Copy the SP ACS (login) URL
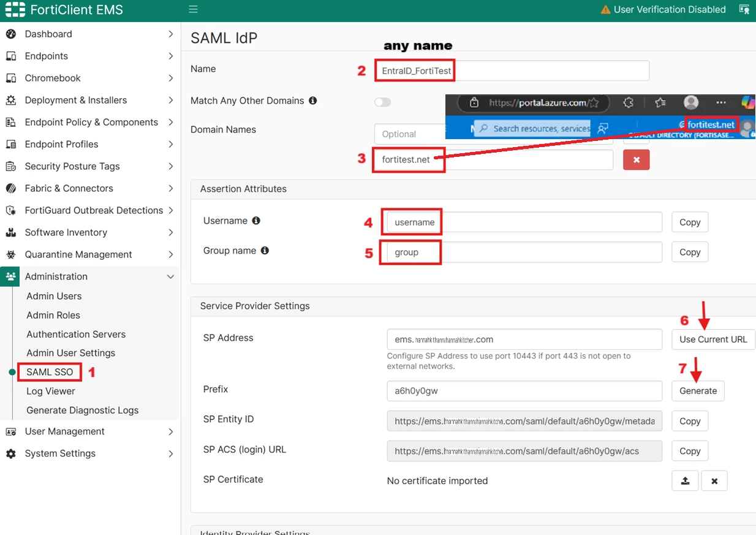The image size is (756, 535). tap(690, 451)
